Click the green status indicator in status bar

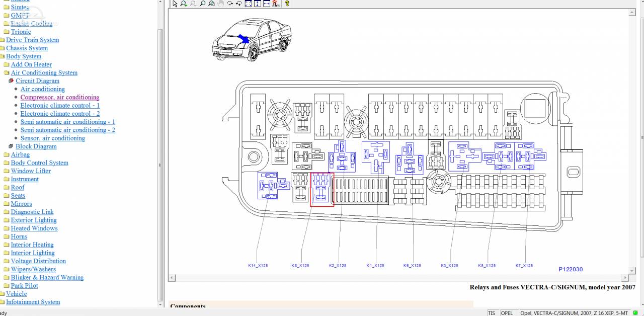(635, 313)
